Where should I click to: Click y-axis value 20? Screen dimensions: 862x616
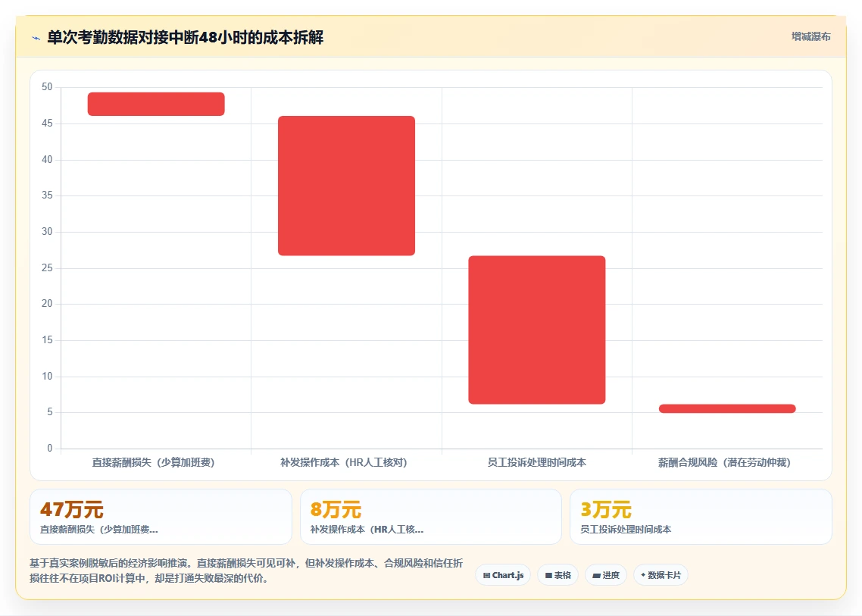(x=47, y=304)
